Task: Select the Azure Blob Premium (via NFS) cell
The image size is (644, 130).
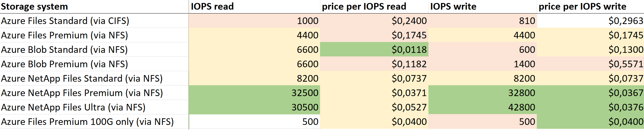Action: [x=94, y=64]
